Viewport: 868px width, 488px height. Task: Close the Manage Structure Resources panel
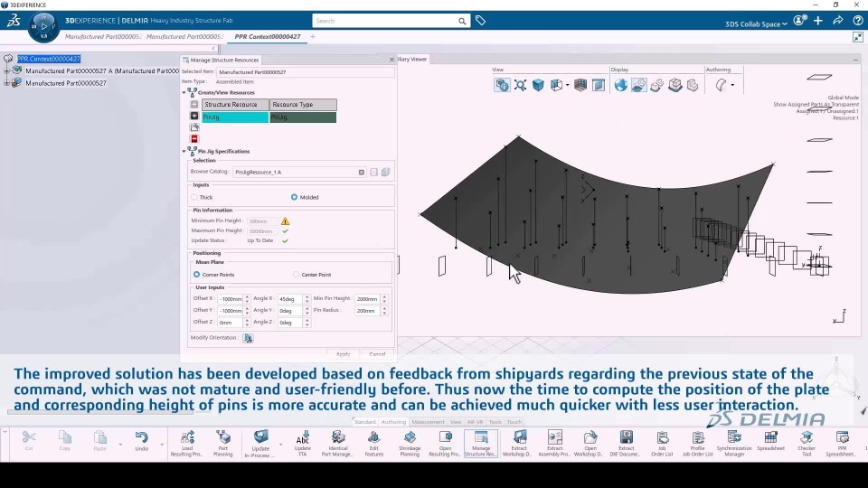(392, 60)
